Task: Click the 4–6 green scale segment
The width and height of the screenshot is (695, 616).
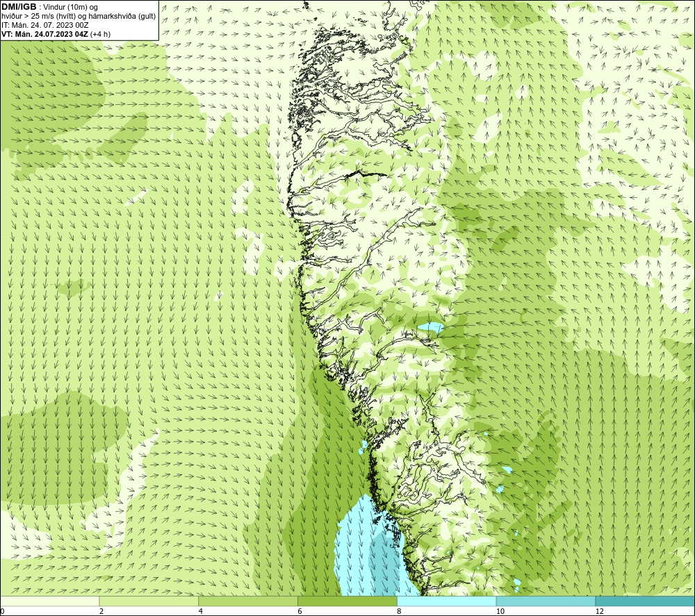Action: 248,601
